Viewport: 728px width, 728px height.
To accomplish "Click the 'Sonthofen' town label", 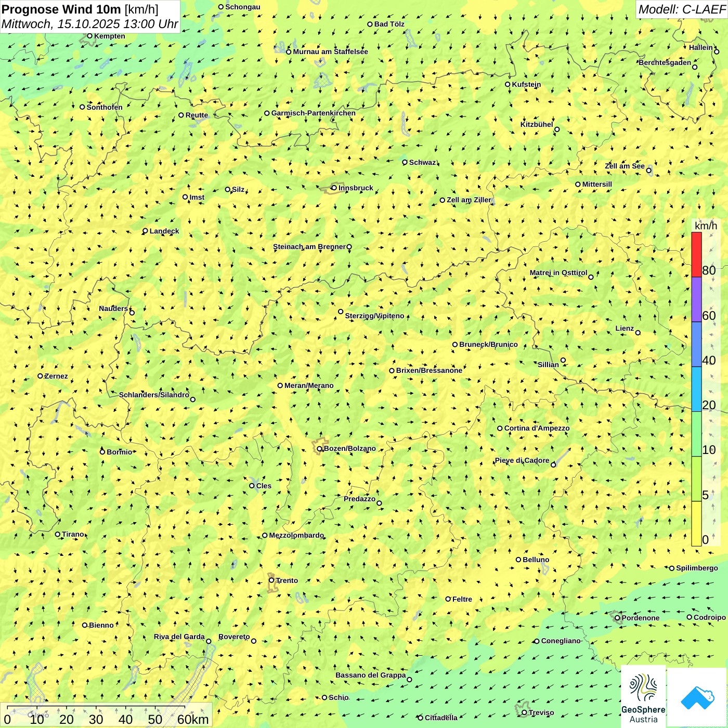I will click(105, 107).
